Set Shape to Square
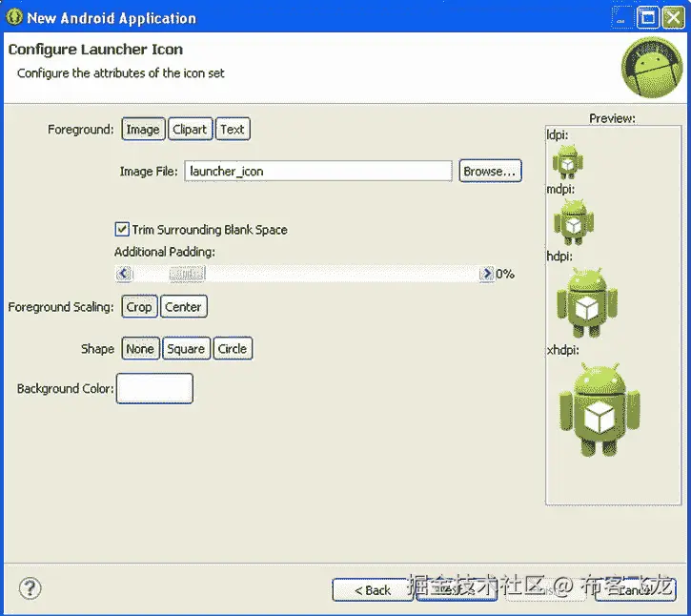 186,349
